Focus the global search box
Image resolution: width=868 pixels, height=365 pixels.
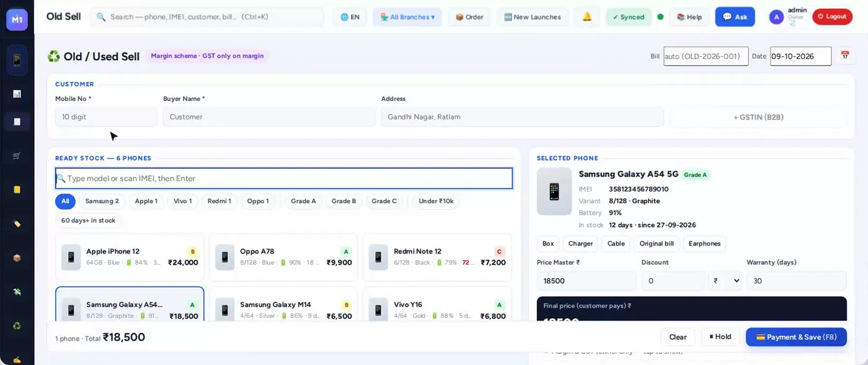(x=207, y=17)
